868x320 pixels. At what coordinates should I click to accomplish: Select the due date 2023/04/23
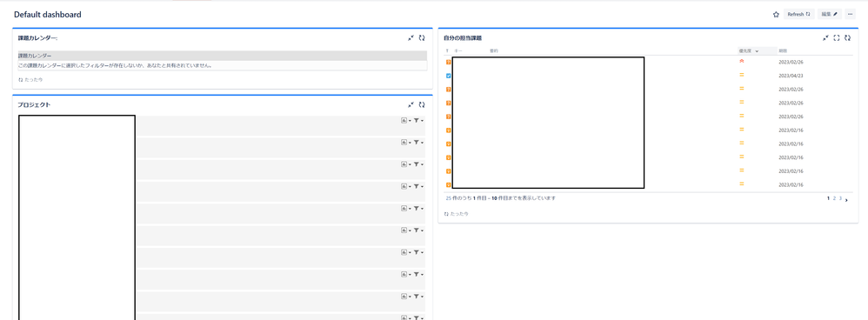[791, 76]
